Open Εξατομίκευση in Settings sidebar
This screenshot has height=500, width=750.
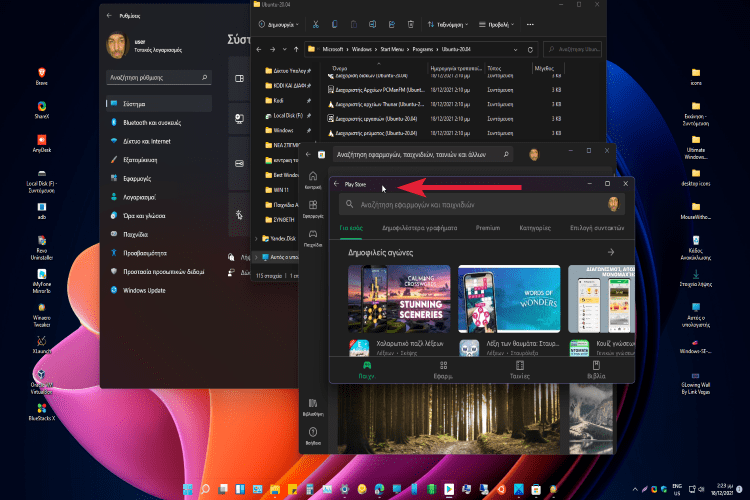[159, 160]
